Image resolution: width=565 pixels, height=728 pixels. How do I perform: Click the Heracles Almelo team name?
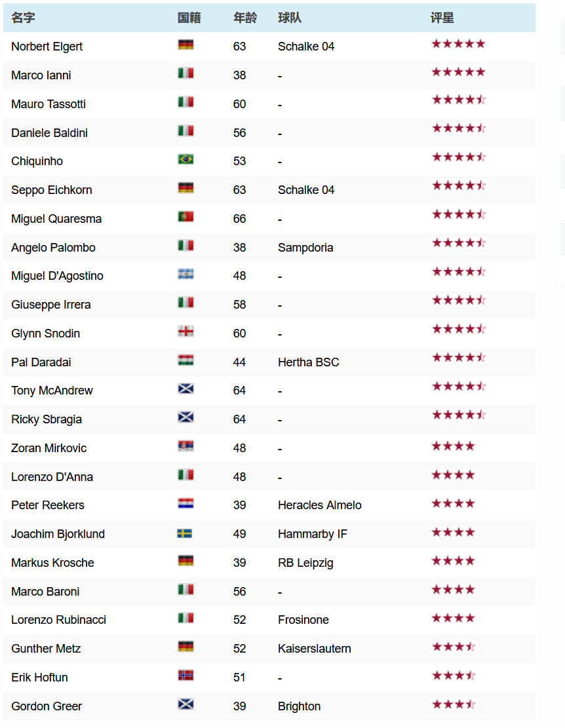[319, 505]
